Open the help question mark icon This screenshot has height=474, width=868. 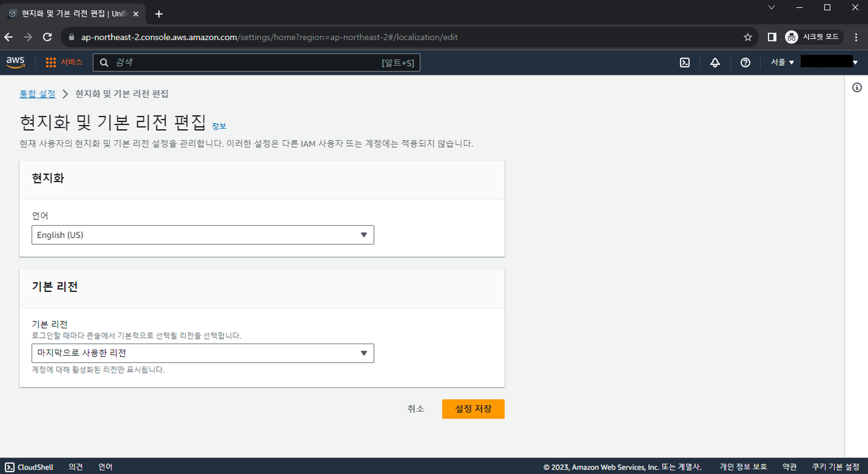pyautogui.click(x=745, y=63)
